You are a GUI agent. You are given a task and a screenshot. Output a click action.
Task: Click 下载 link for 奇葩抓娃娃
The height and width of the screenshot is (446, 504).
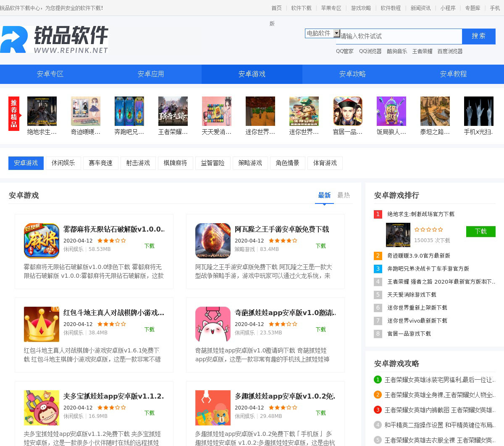pyautogui.click(x=321, y=329)
